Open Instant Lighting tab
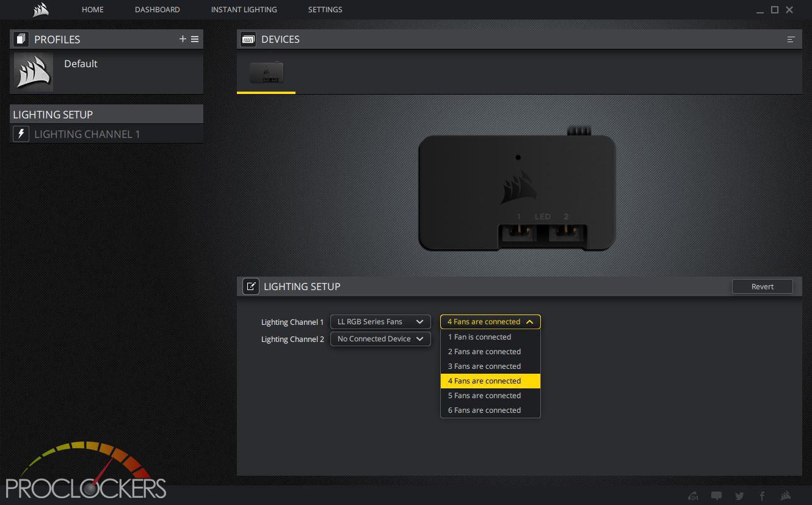 pos(244,9)
